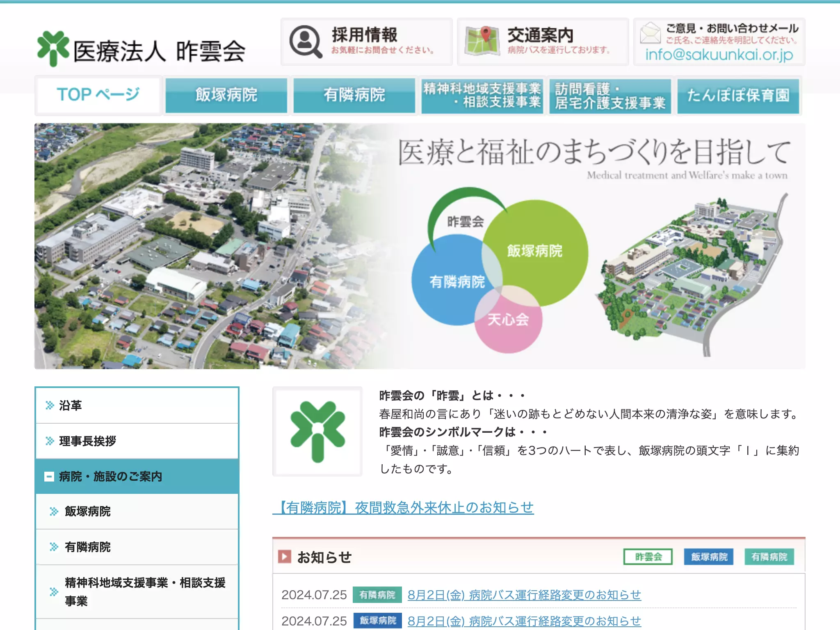840x630 pixels.
Task: Click the 飯塚病院 label on the second news row
Action: coord(377,621)
